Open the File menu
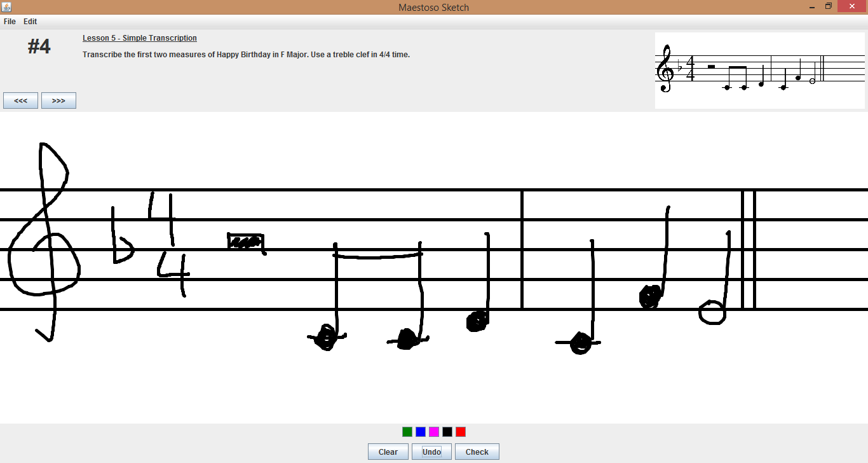This screenshot has height=463, width=868. coord(10,22)
